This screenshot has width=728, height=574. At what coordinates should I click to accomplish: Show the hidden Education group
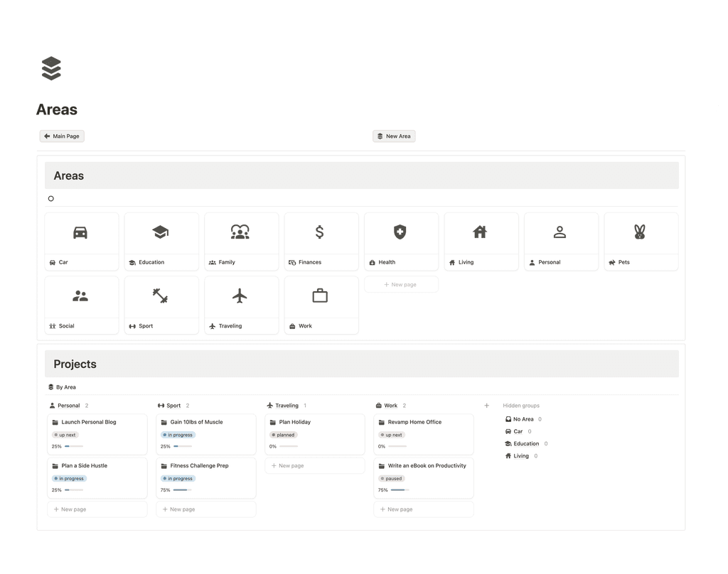[x=526, y=443]
